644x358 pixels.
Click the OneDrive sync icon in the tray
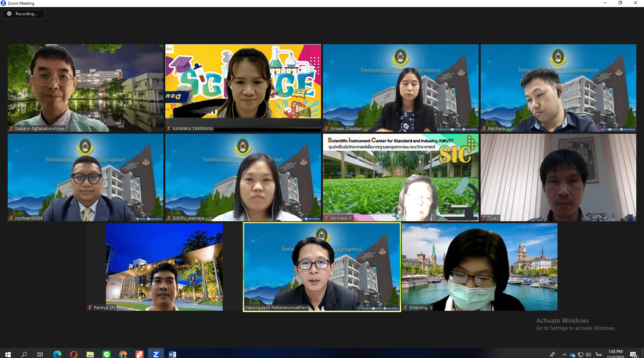click(572, 355)
